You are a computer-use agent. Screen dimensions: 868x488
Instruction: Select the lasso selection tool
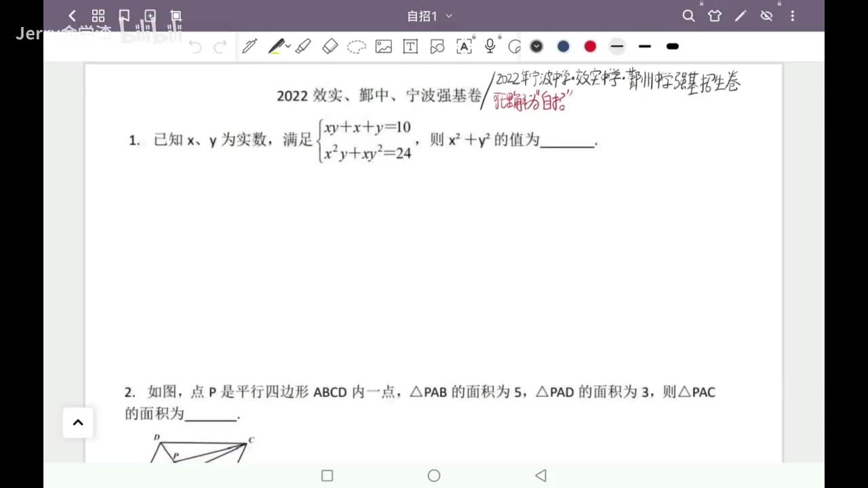coord(357,47)
